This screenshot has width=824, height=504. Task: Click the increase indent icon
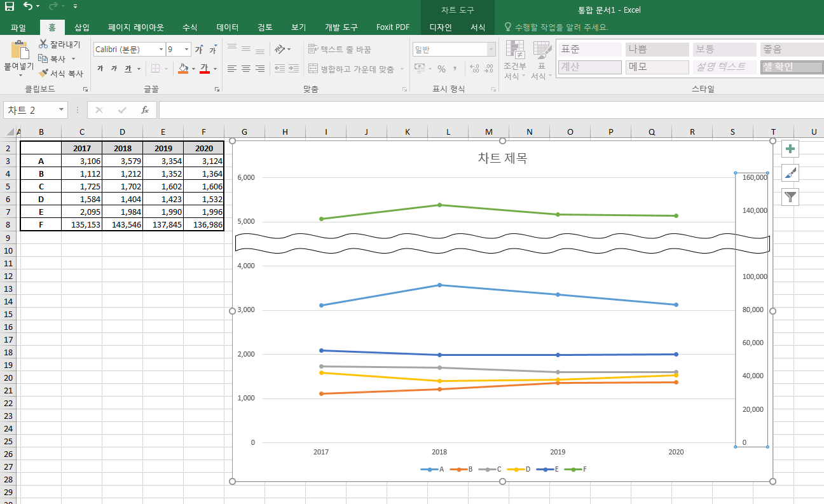[293, 68]
